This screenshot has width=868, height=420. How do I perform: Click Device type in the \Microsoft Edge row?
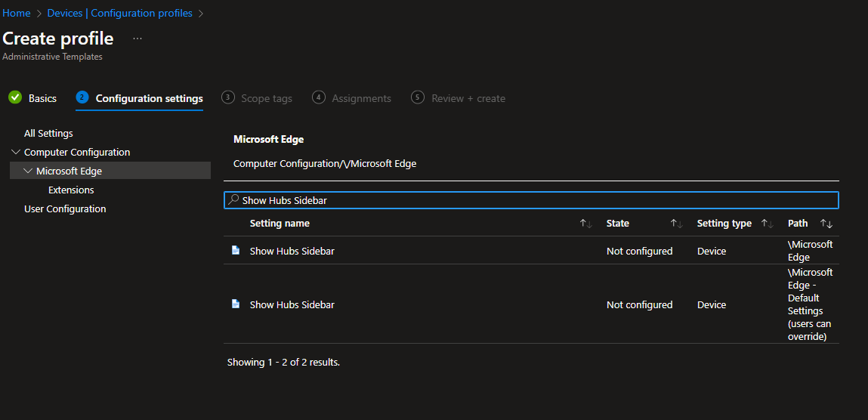[x=712, y=252]
